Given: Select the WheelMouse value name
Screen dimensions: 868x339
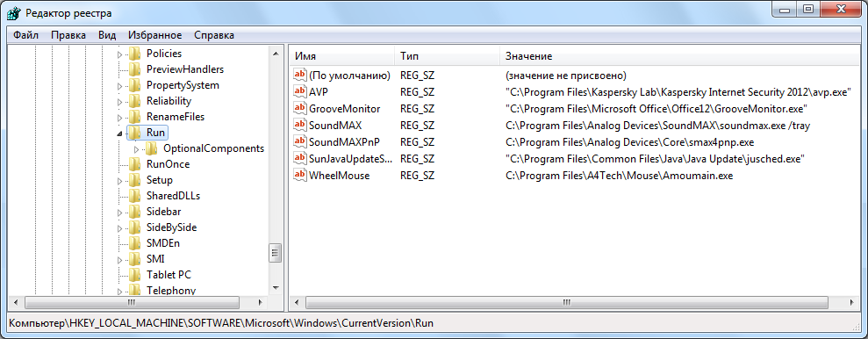Looking at the screenshot, I should tap(339, 176).
